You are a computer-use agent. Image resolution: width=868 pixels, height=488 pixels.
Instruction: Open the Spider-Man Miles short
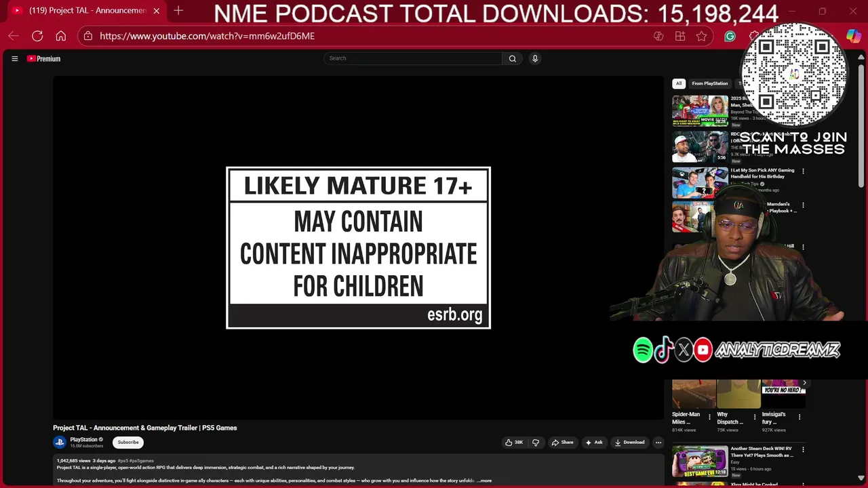tap(694, 394)
